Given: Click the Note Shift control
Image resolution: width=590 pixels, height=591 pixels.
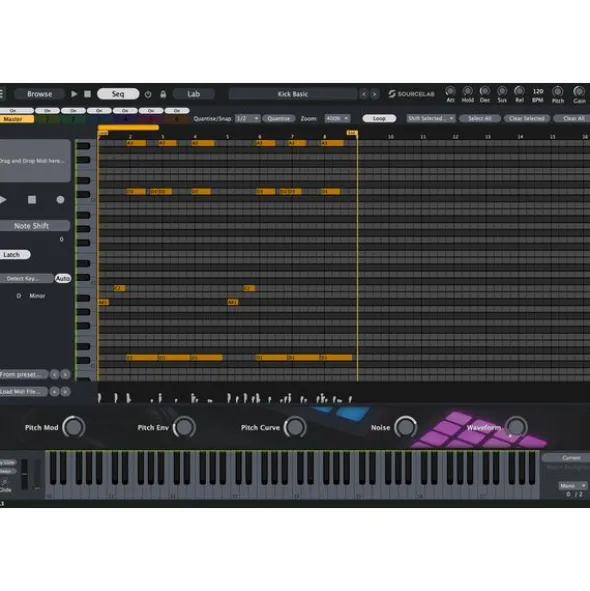Looking at the screenshot, I should point(34,226).
